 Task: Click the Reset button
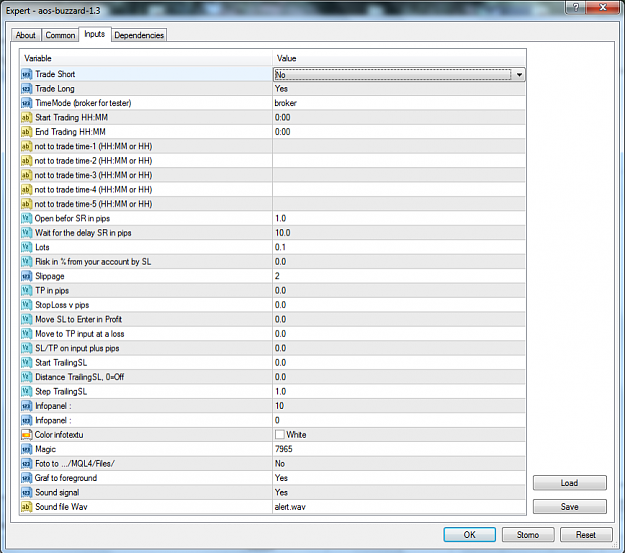pos(586,535)
